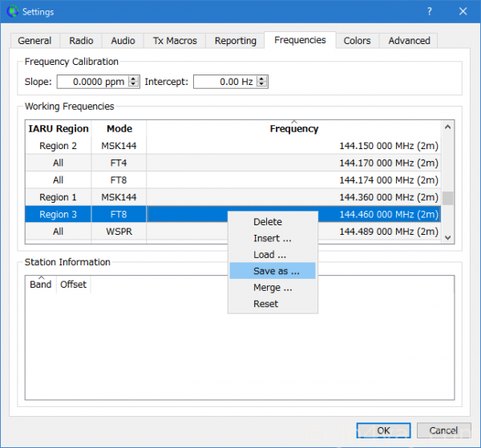Viewport: 481px width, 448px height.
Task: Click the Working Frequencies vertical scrollbar
Action: point(449,180)
